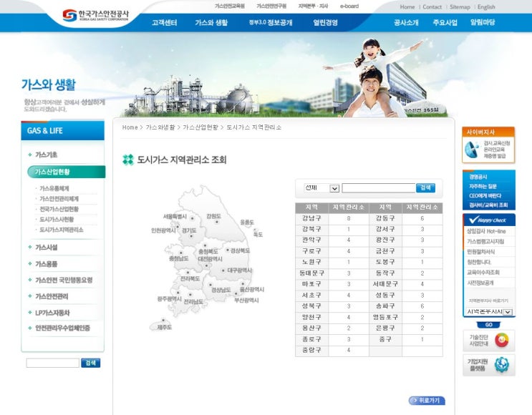Select 광주광역시 on the map

[169, 298]
